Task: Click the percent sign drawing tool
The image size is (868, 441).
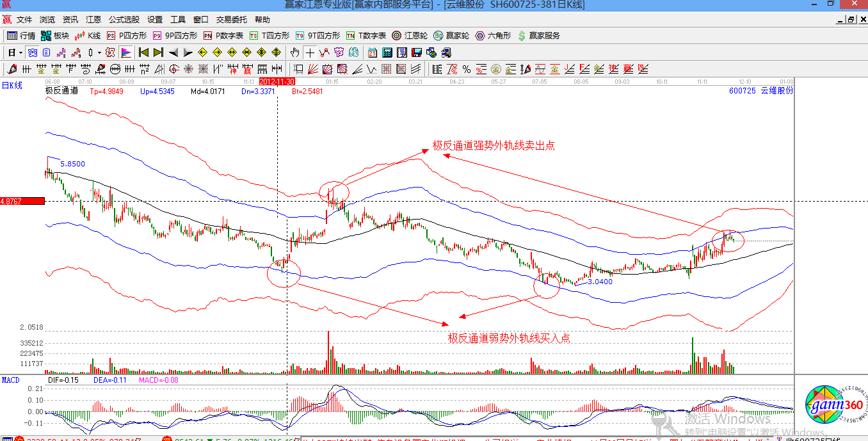Action: (467, 69)
